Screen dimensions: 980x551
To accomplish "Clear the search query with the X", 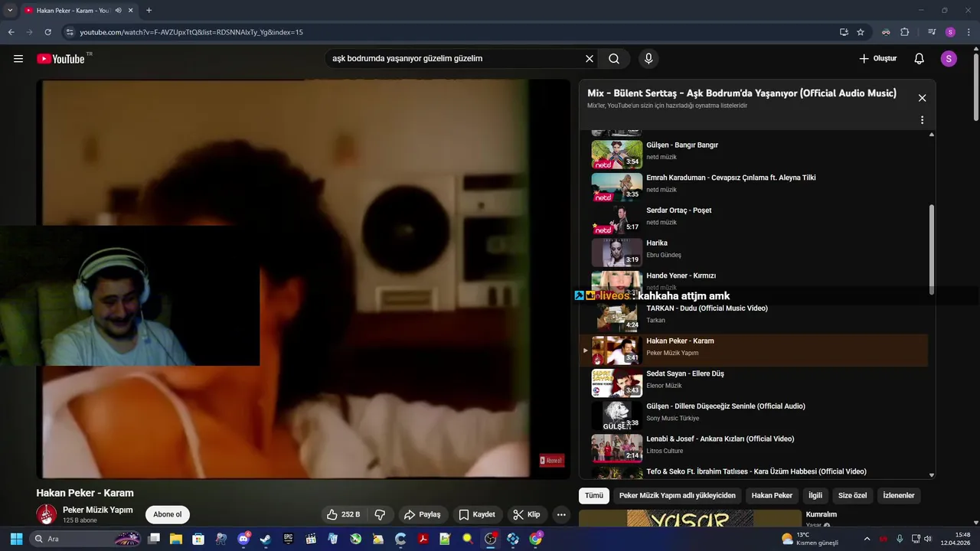I will [x=590, y=59].
